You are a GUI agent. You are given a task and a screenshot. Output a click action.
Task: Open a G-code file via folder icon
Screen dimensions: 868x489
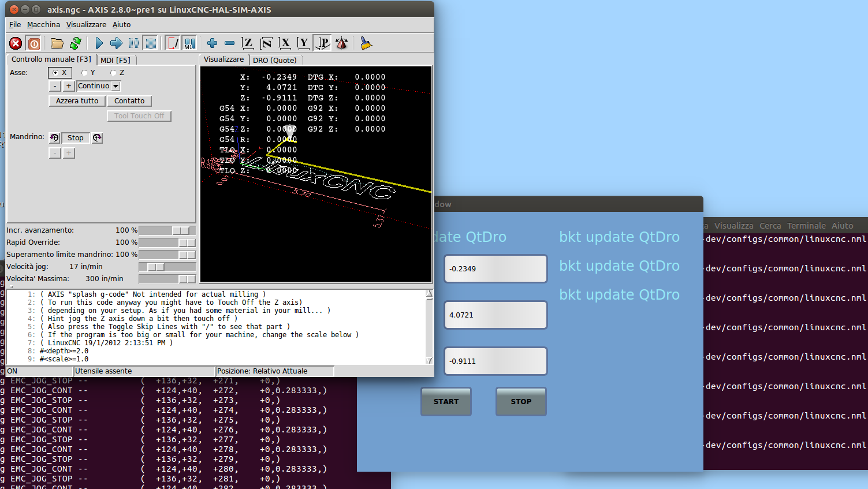tap(57, 43)
